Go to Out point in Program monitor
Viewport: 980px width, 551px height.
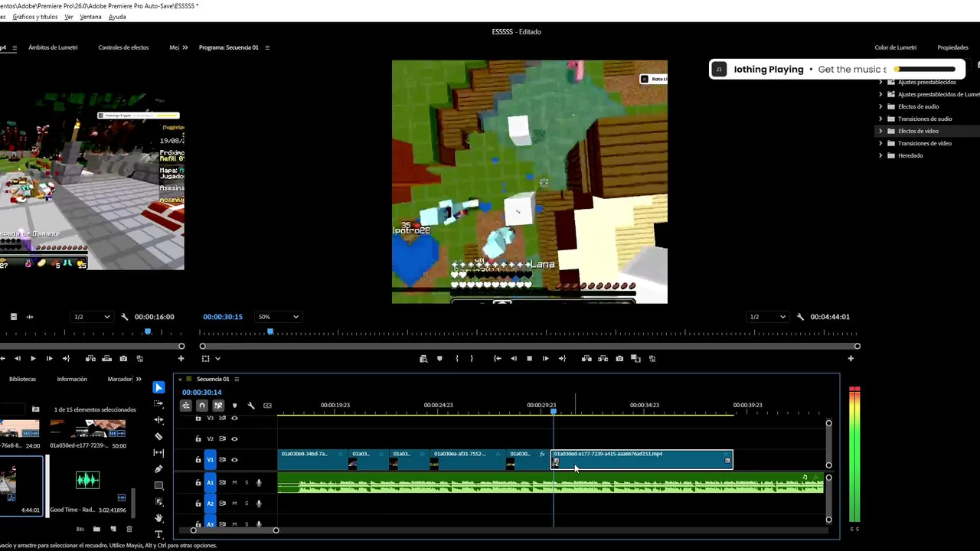pos(562,358)
